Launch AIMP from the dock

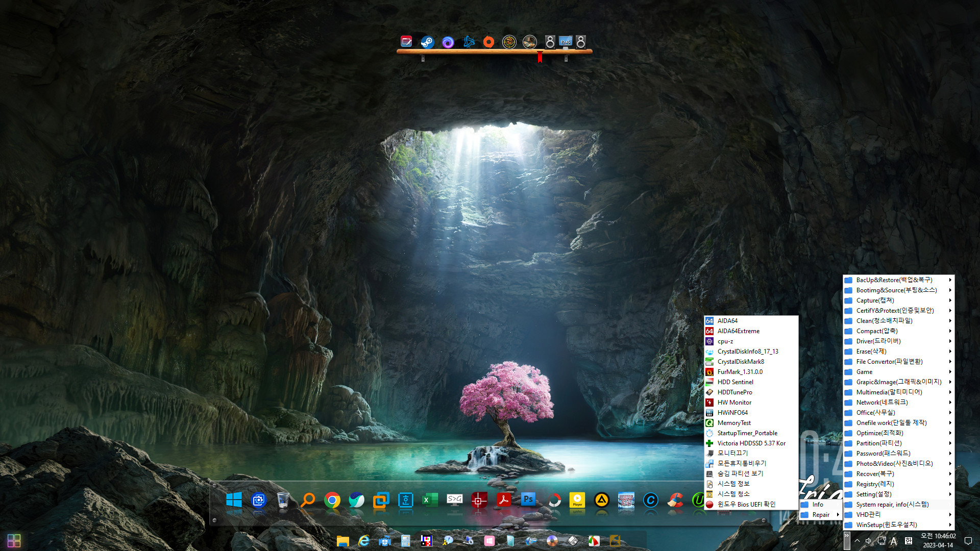[x=602, y=500]
